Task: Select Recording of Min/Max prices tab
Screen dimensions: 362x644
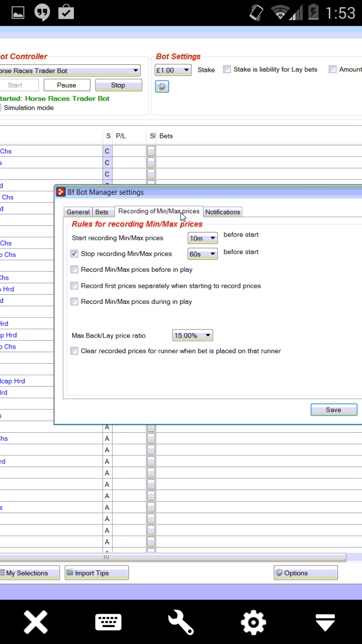Action: point(159,211)
